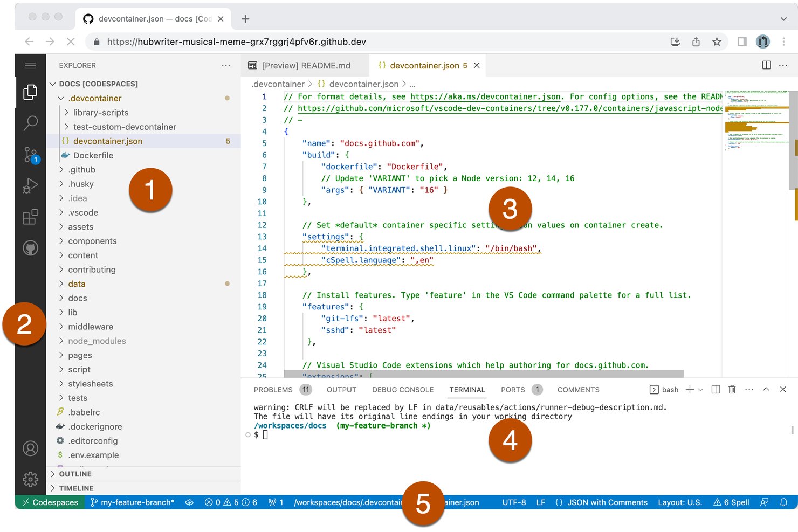Open the Manage gear icon
Image resolution: width=798 pixels, height=532 pixels.
(30, 479)
